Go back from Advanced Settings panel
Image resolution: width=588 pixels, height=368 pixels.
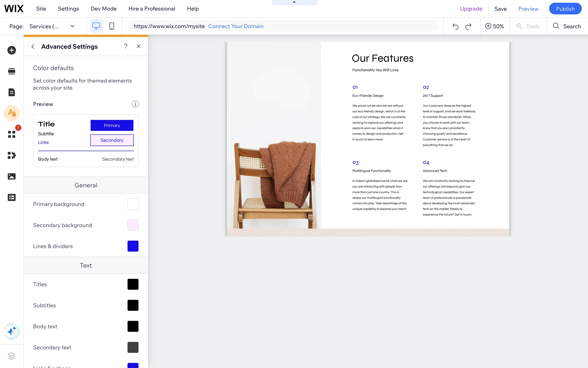click(33, 47)
